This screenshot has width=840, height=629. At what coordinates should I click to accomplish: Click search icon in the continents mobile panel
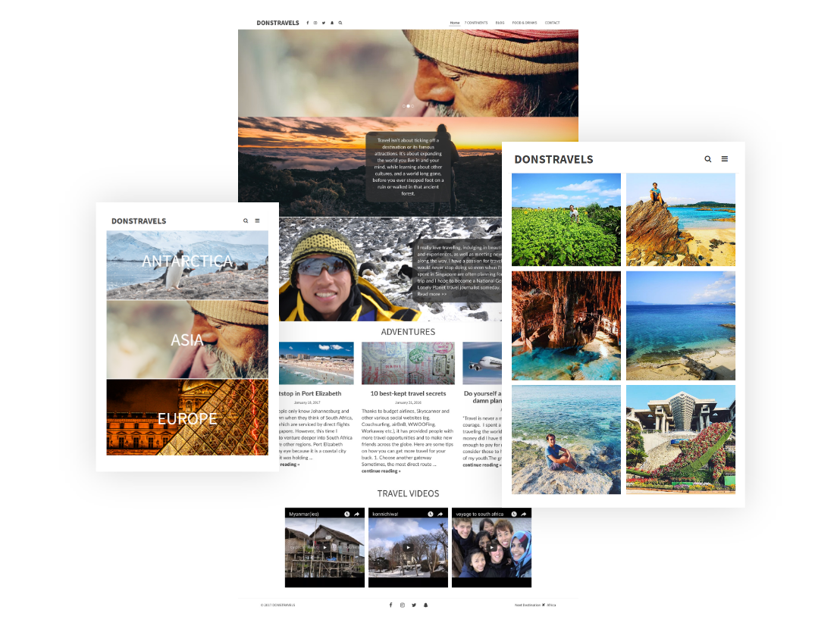pos(246,221)
